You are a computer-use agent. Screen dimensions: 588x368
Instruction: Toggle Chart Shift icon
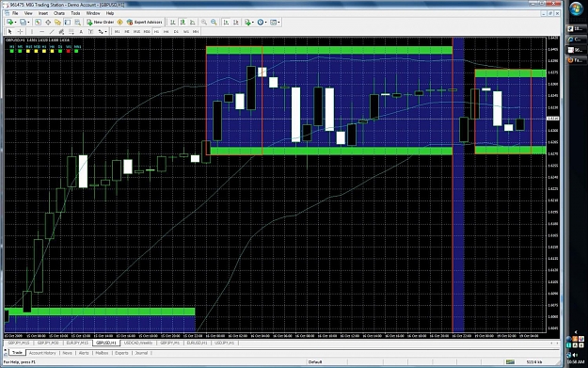click(236, 23)
